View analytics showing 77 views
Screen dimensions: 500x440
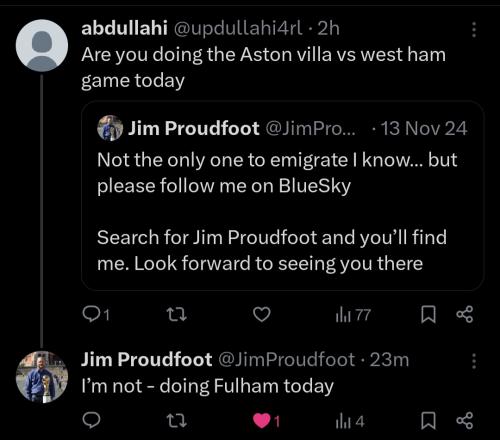coord(353,315)
